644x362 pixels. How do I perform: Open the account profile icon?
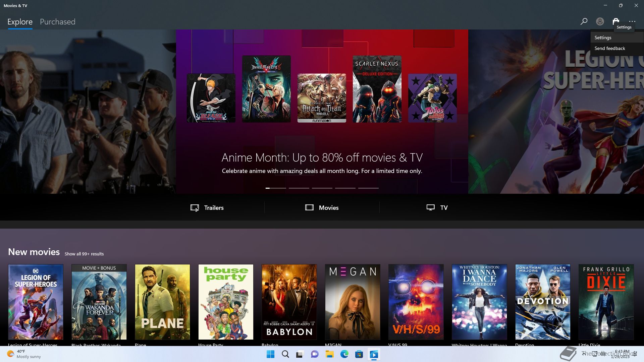tap(600, 21)
